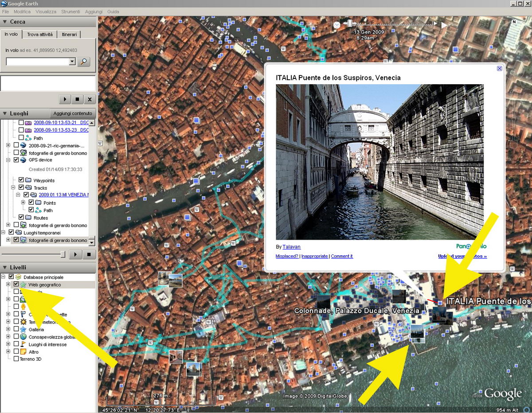This screenshot has height=413, width=532.
Task: Click the 2008-09-21-ric-germania globe icon
Action: [23, 145]
